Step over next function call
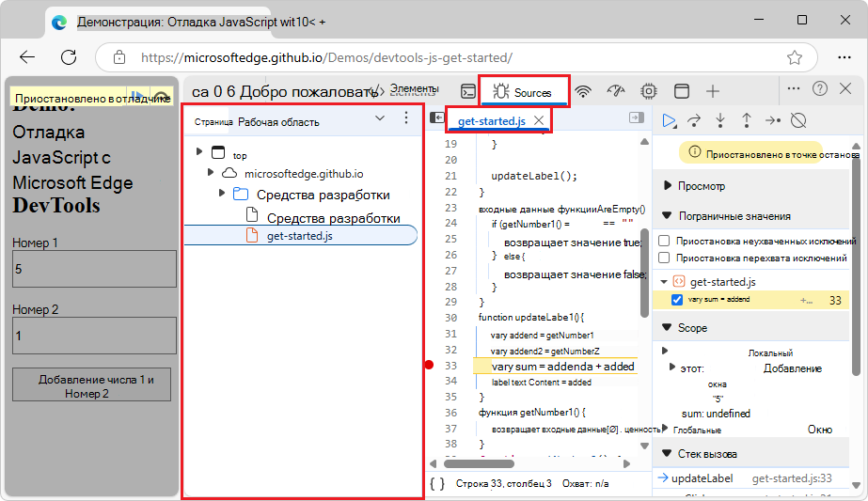 tap(694, 120)
